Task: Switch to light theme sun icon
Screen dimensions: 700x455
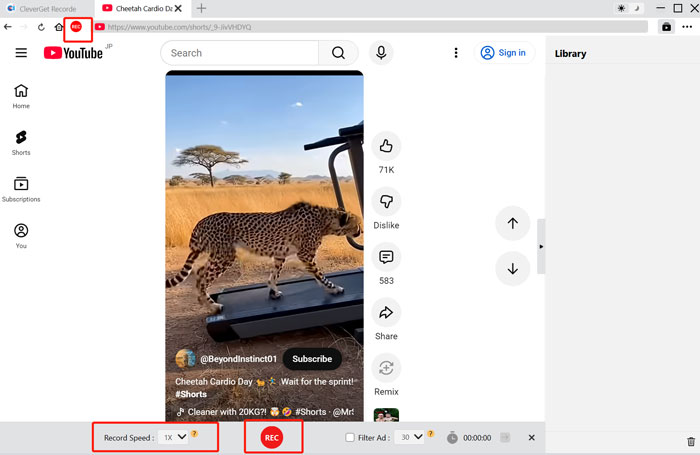Action: pyautogui.click(x=621, y=8)
